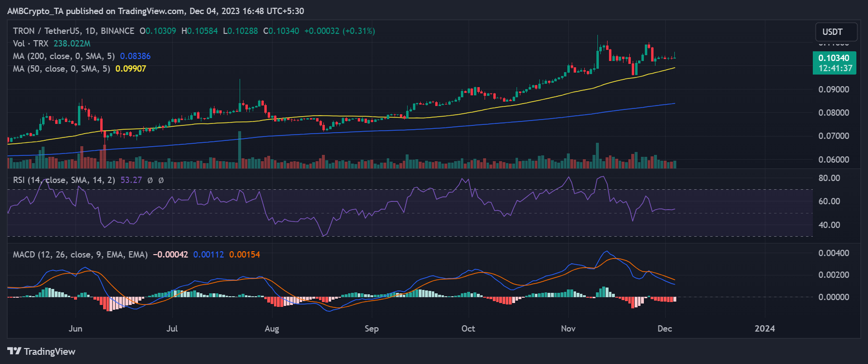Click the green current price label 0.10340

click(x=834, y=58)
